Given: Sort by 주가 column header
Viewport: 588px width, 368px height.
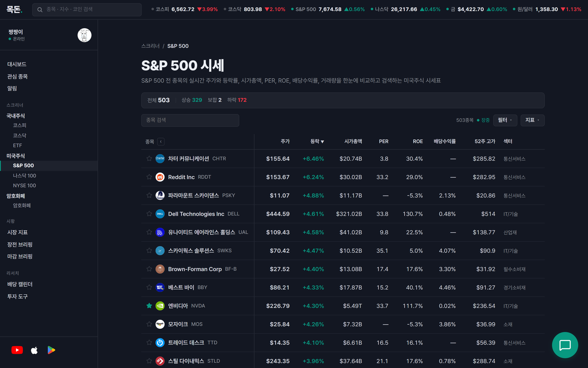Looking at the screenshot, I should [285, 141].
